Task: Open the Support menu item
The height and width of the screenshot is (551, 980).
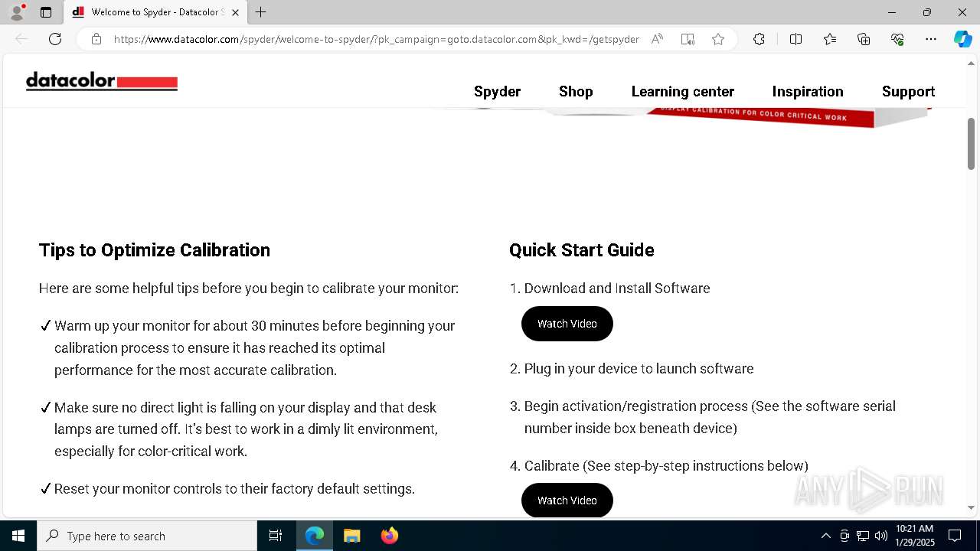Action: coord(908,91)
